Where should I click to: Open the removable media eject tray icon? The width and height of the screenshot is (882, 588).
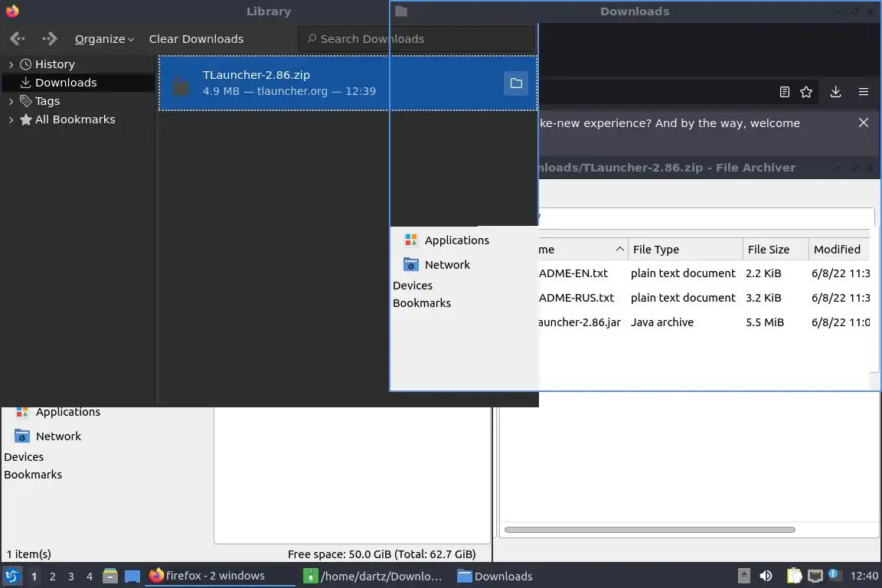pos(743,576)
